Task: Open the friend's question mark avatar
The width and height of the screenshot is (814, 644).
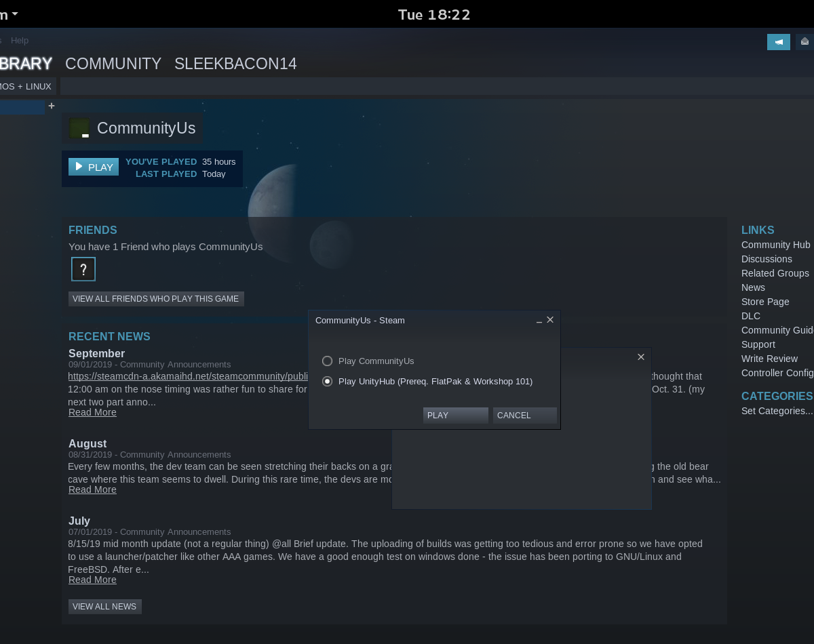Action: point(83,269)
